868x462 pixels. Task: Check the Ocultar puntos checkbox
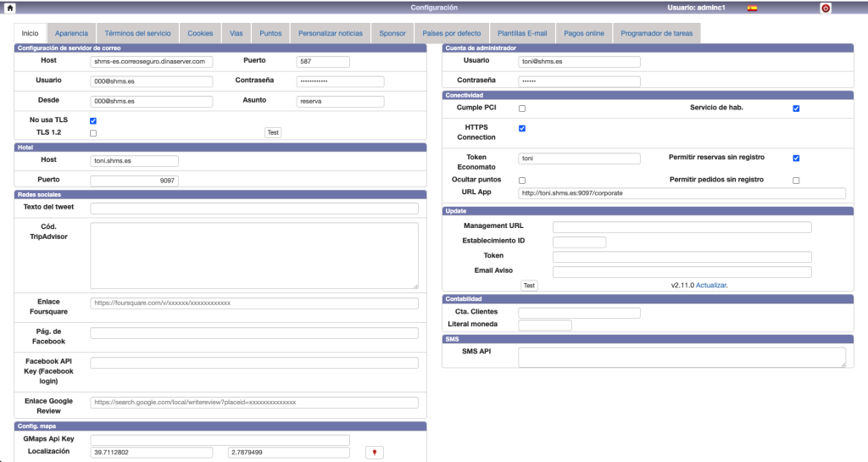pos(522,181)
